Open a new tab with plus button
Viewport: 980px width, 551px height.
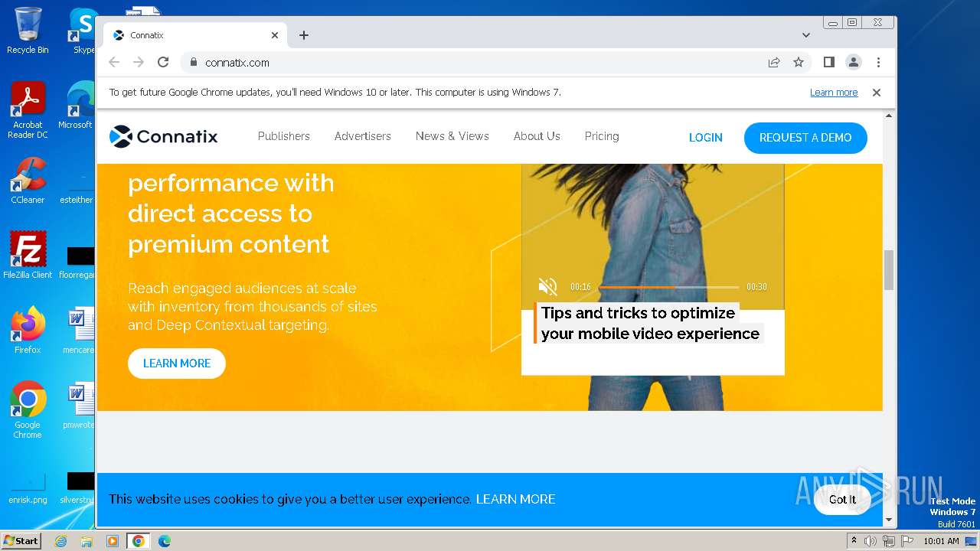click(x=304, y=35)
